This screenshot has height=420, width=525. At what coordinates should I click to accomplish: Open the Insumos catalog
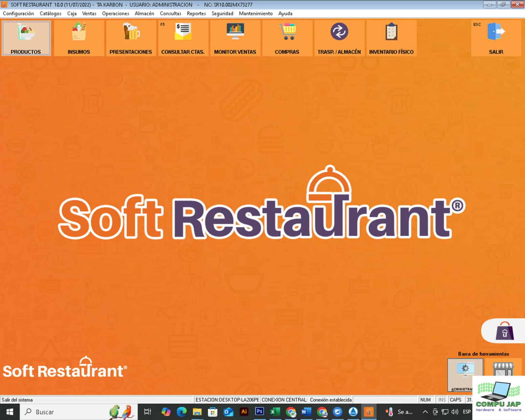click(79, 38)
